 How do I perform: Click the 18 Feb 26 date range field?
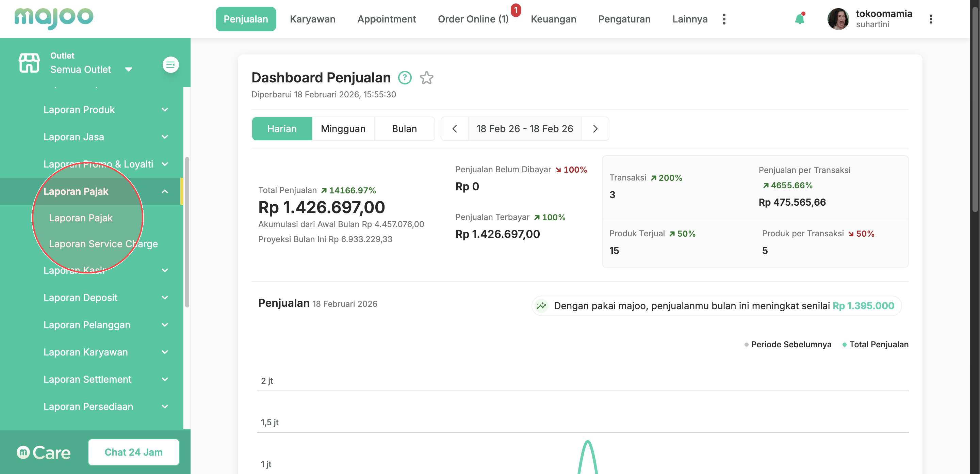524,129
